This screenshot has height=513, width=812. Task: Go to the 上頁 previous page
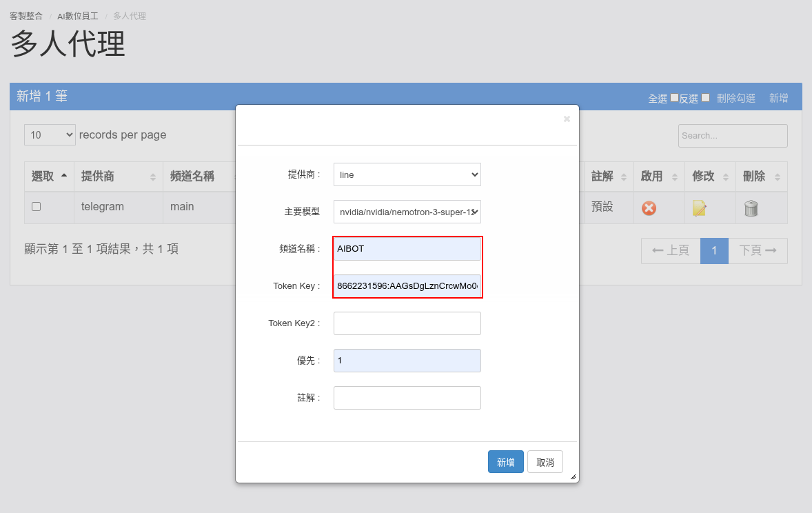671,251
